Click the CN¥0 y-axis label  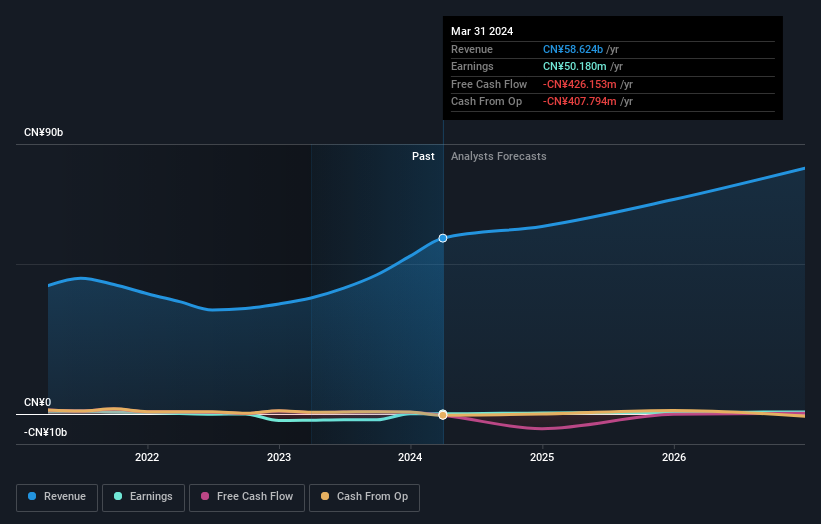click(x=38, y=402)
